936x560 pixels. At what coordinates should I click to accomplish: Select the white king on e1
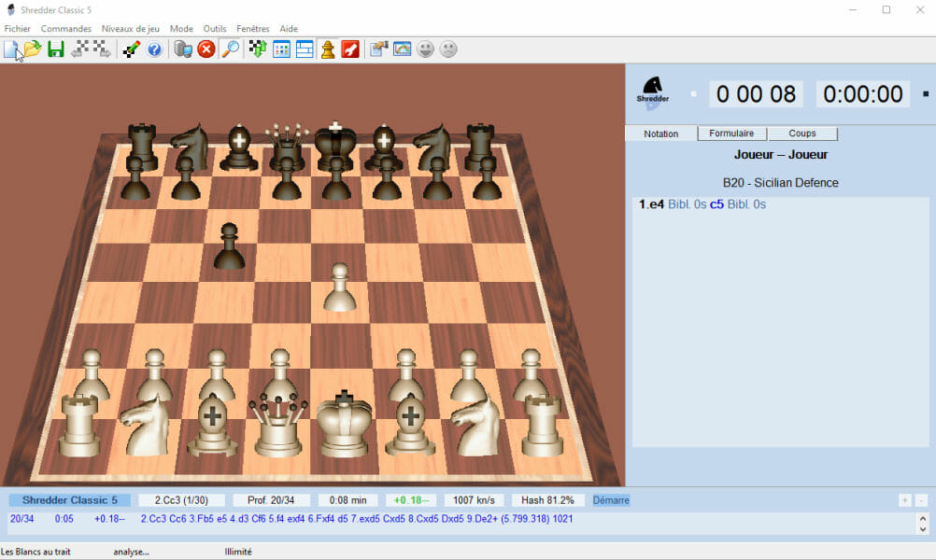tap(344, 425)
